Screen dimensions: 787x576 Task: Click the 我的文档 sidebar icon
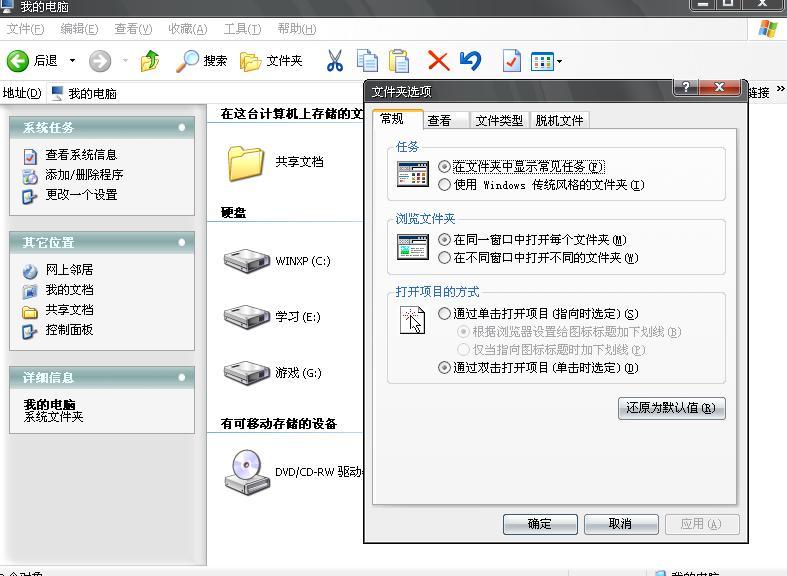point(30,291)
